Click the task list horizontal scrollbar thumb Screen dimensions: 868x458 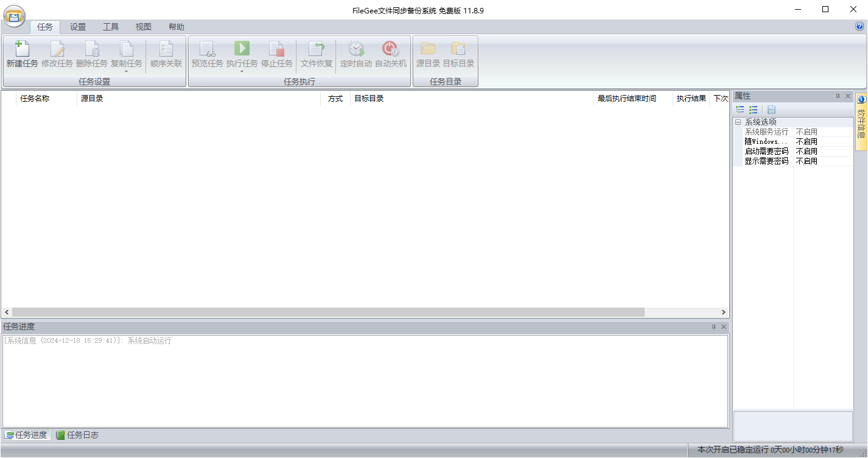click(328, 312)
